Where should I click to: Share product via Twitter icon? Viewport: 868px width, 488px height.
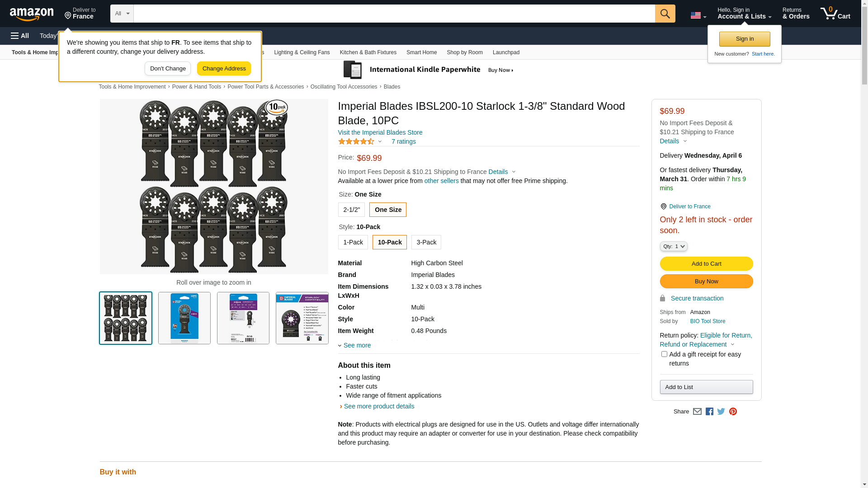click(721, 412)
